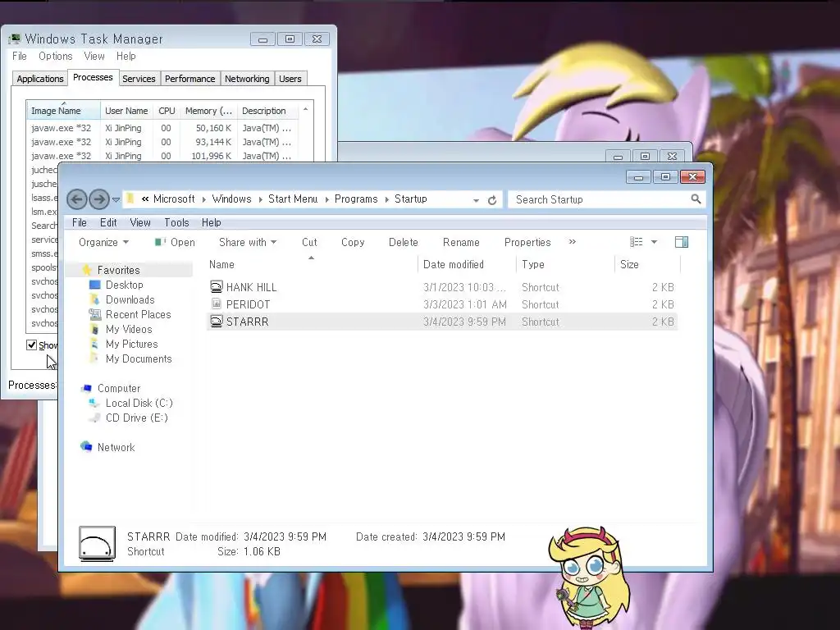Expand the hidden breadcrumb path chevron
Screen dimensions: 840x630
pyautogui.click(x=144, y=199)
